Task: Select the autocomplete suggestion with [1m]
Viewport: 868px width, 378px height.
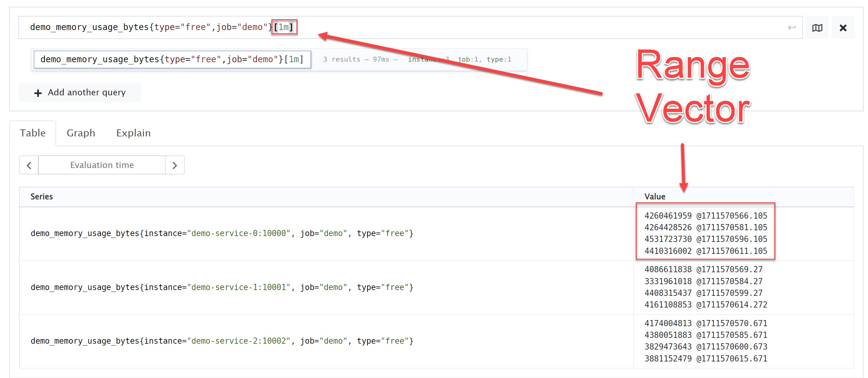Action: click(172, 59)
